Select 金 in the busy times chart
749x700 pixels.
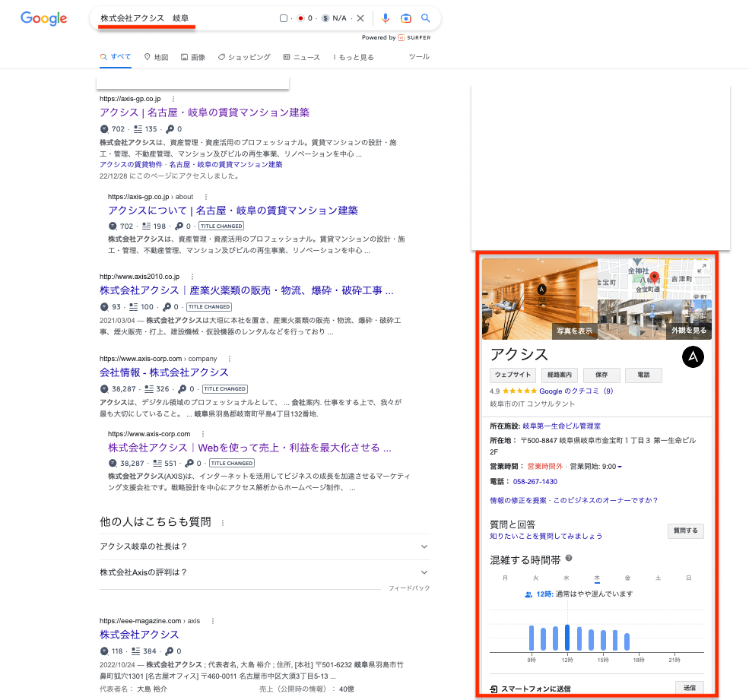click(627, 578)
